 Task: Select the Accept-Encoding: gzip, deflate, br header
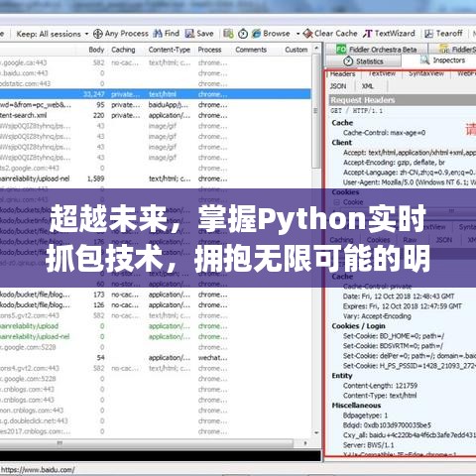(x=394, y=163)
